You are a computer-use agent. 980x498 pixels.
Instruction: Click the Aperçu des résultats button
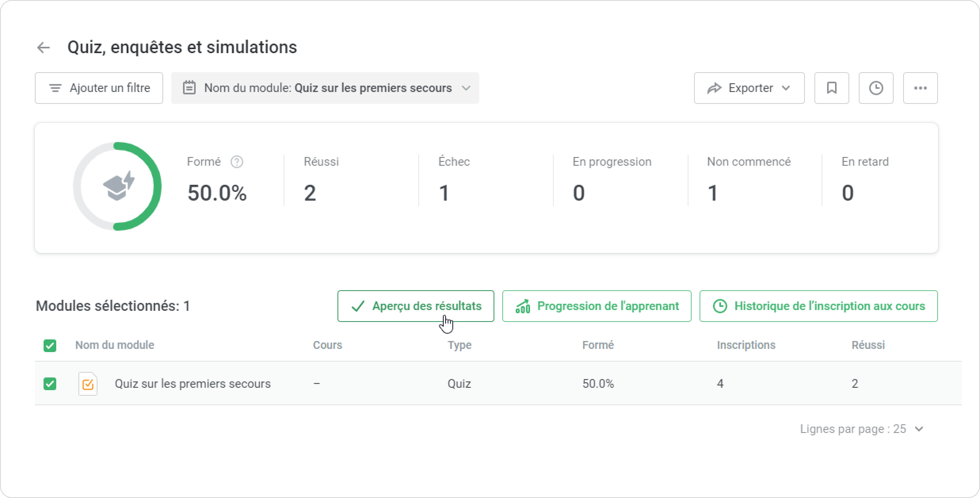[x=416, y=306]
